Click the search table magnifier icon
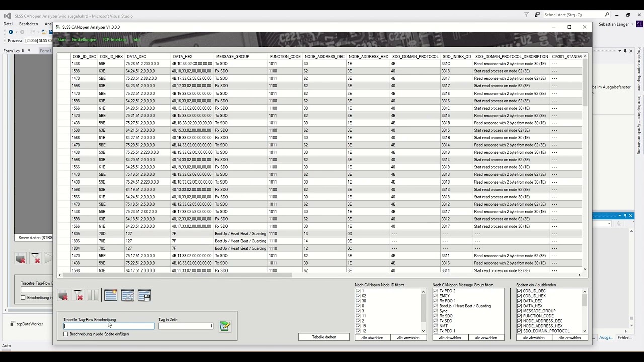Image resolution: width=644 pixels, height=362 pixels. point(127,296)
